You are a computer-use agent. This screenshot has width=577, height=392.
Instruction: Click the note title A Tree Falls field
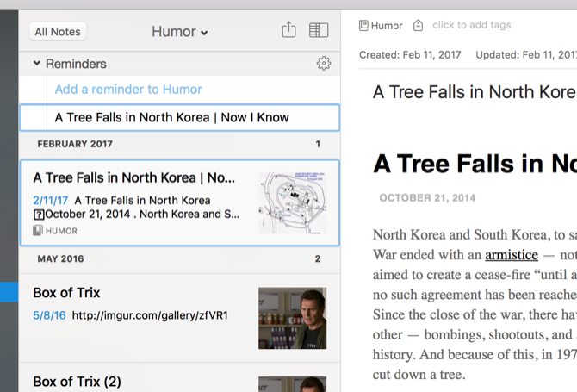[x=475, y=92]
